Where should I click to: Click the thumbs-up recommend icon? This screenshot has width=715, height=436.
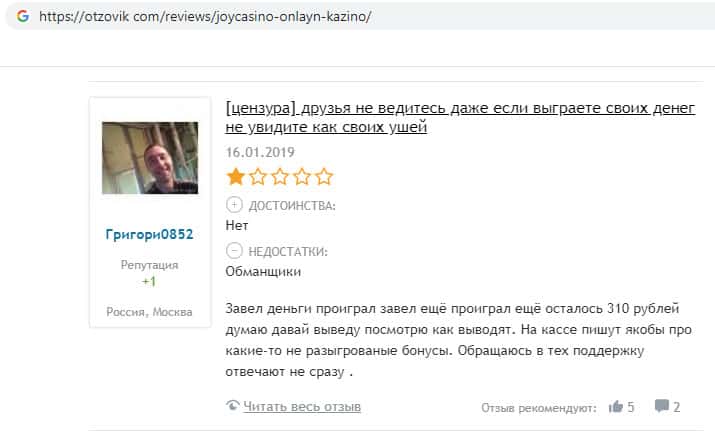[616, 406]
